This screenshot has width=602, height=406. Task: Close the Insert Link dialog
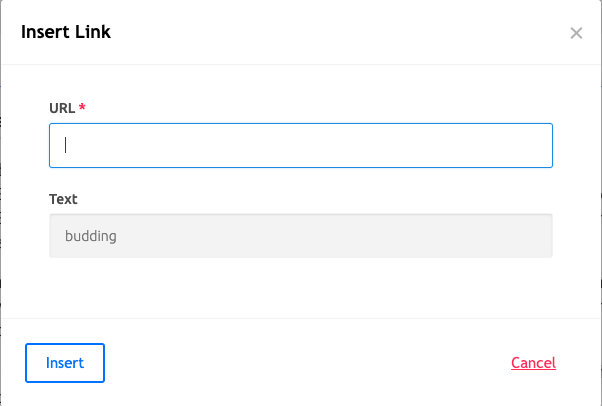[x=576, y=33]
